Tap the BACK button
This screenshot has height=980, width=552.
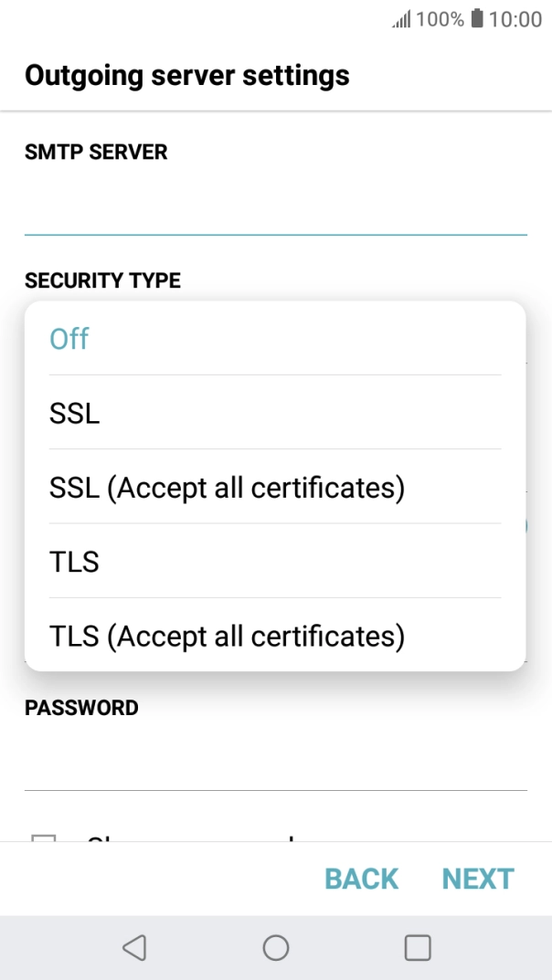tap(360, 879)
